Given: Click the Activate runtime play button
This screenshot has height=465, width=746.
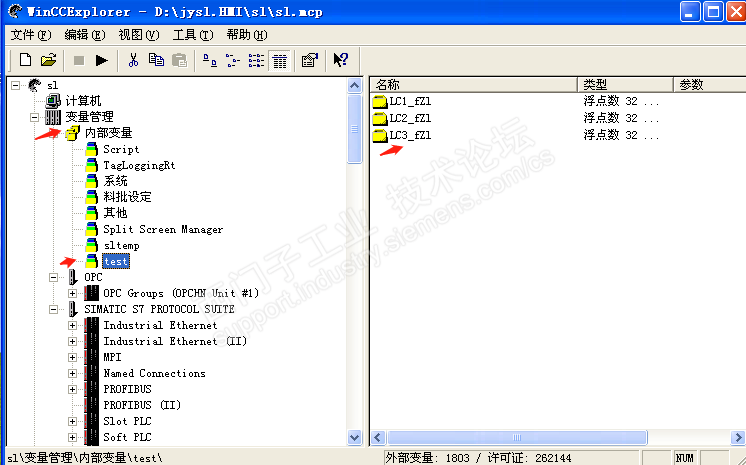Looking at the screenshot, I should [x=101, y=60].
